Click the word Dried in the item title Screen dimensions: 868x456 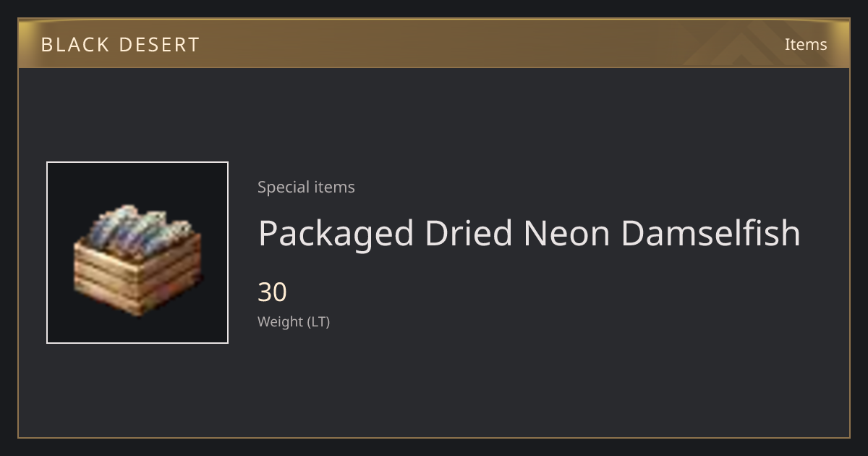pyautogui.click(x=468, y=233)
